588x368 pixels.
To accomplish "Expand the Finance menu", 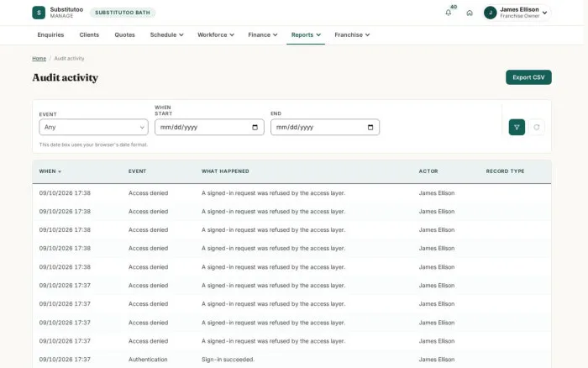I will point(262,35).
